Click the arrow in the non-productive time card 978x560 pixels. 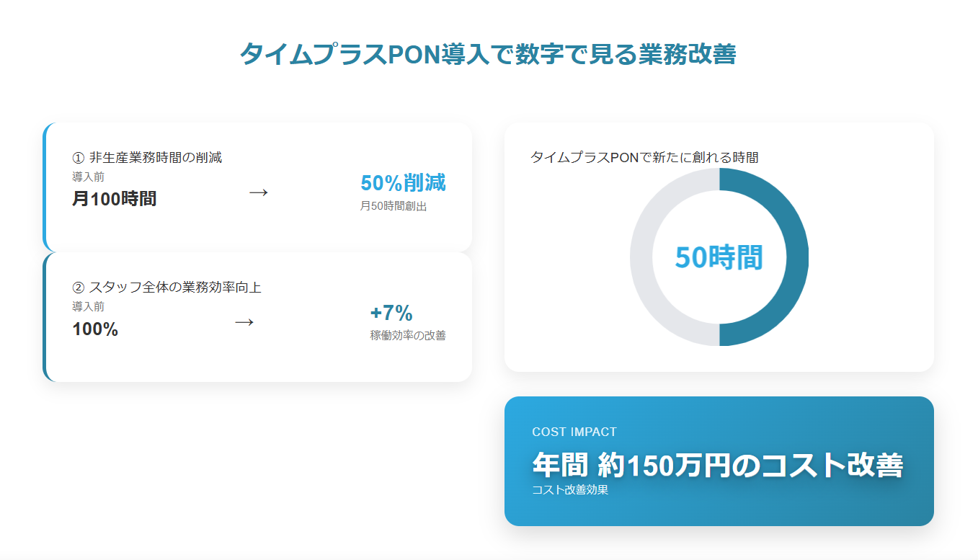tap(258, 192)
